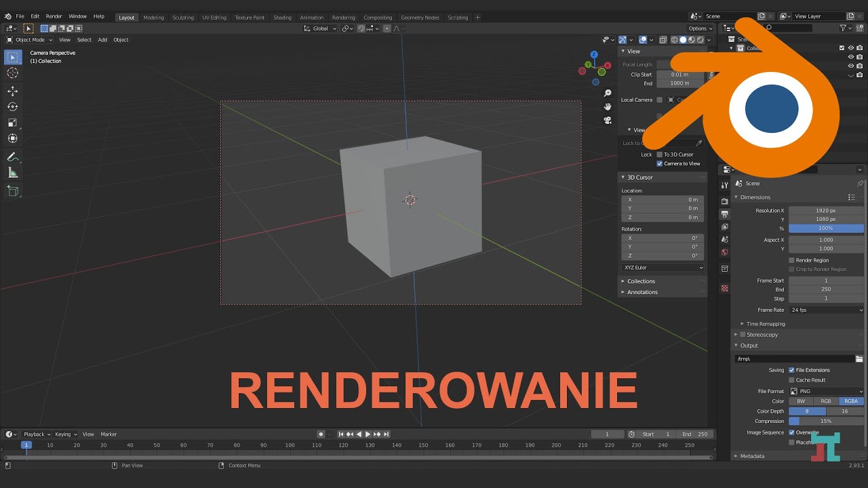Open the World properties tab
This screenshot has width=868, height=488.
(724, 252)
